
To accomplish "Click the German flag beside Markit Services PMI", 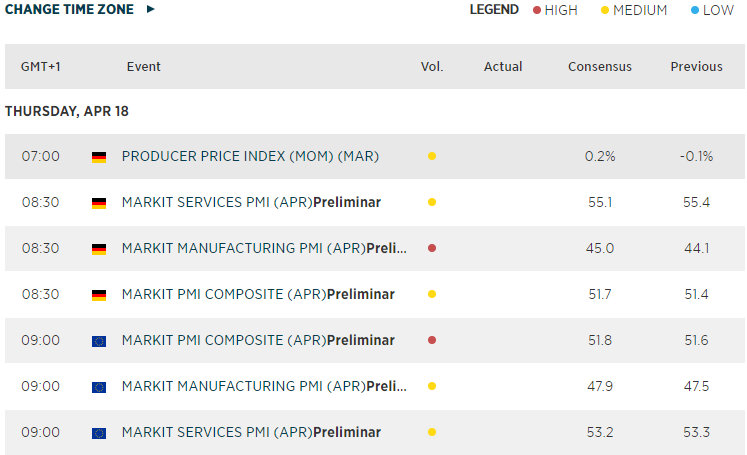I will click(x=99, y=203).
